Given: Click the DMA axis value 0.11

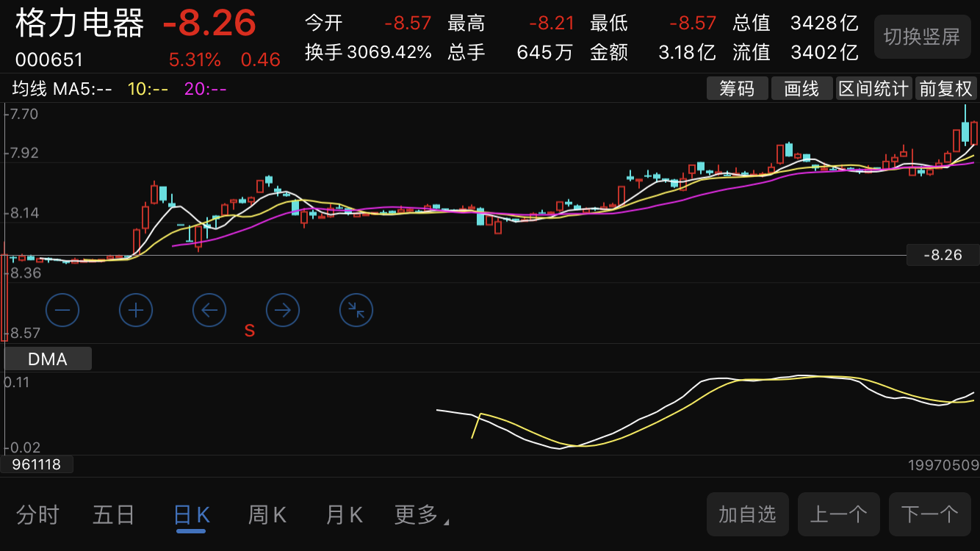Looking at the screenshot, I should pyautogui.click(x=17, y=382).
